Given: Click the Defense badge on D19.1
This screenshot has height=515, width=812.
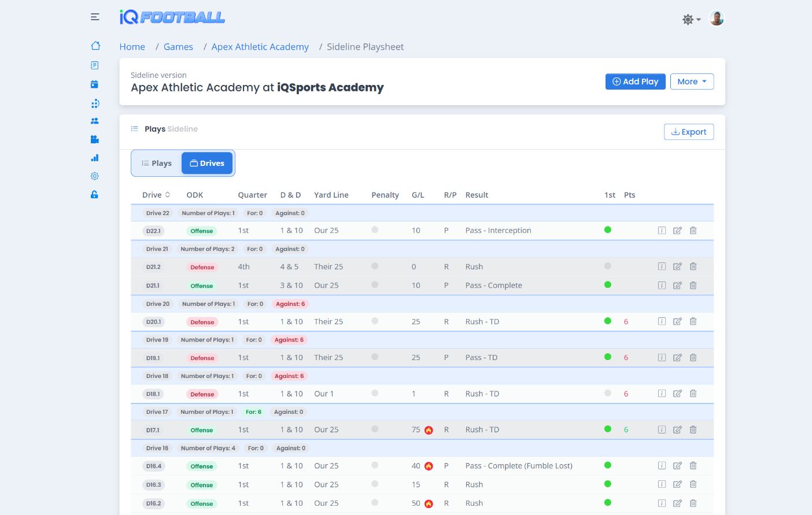Looking at the screenshot, I should click(x=202, y=358).
